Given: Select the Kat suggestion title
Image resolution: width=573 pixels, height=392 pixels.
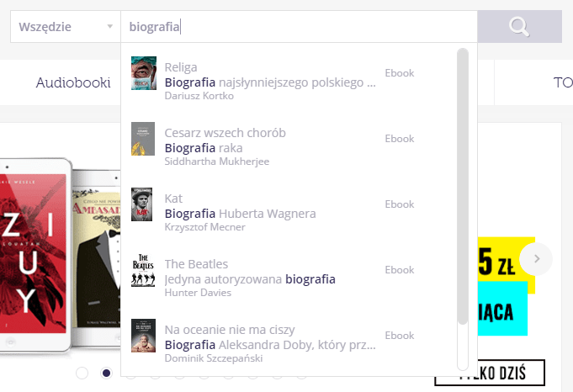Looking at the screenshot, I should (173, 199).
